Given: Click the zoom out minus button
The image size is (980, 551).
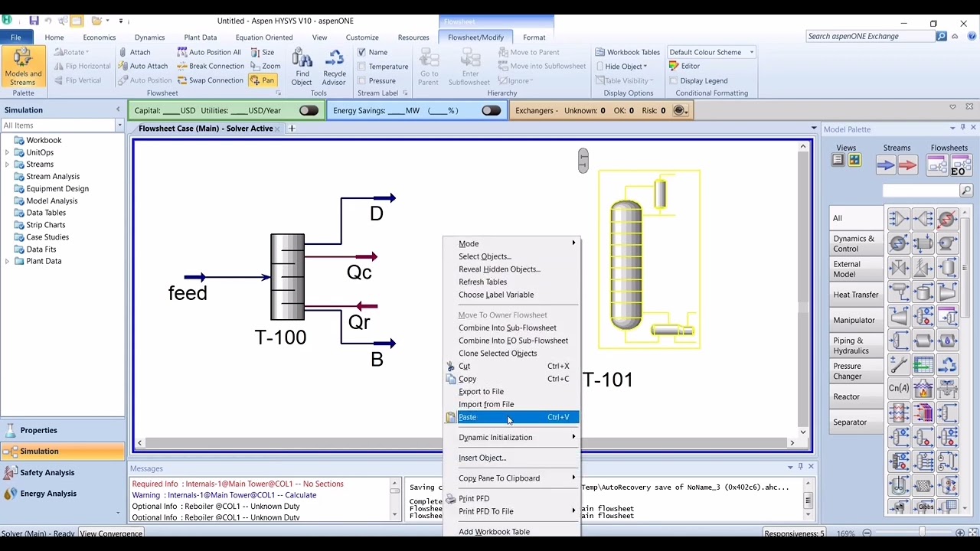Looking at the screenshot, I should click(867, 533).
